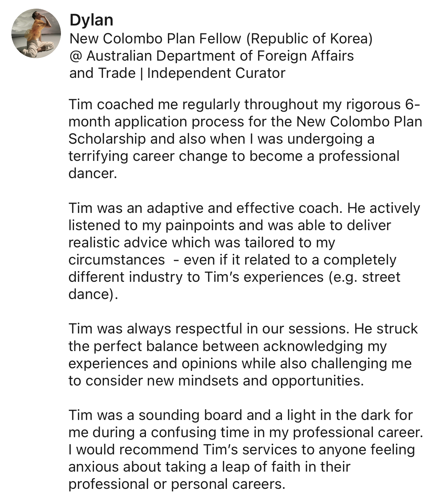Select the New Colombo Plan Fellow headline line
This screenshot has height=504, width=441.
click(221, 39)
